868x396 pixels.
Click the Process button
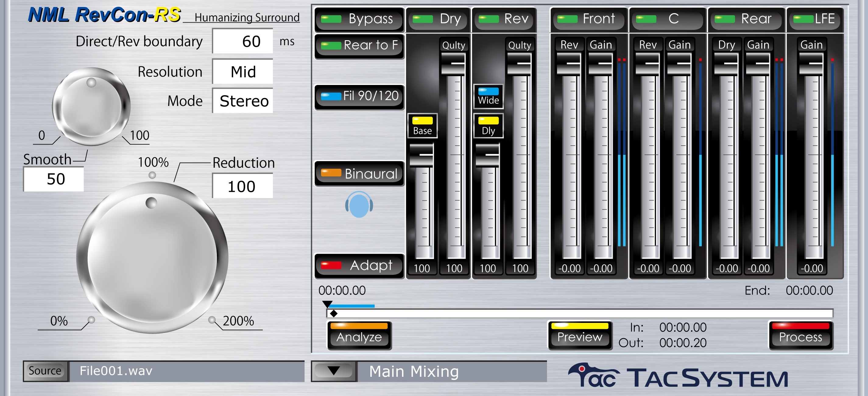coord(801,335)
